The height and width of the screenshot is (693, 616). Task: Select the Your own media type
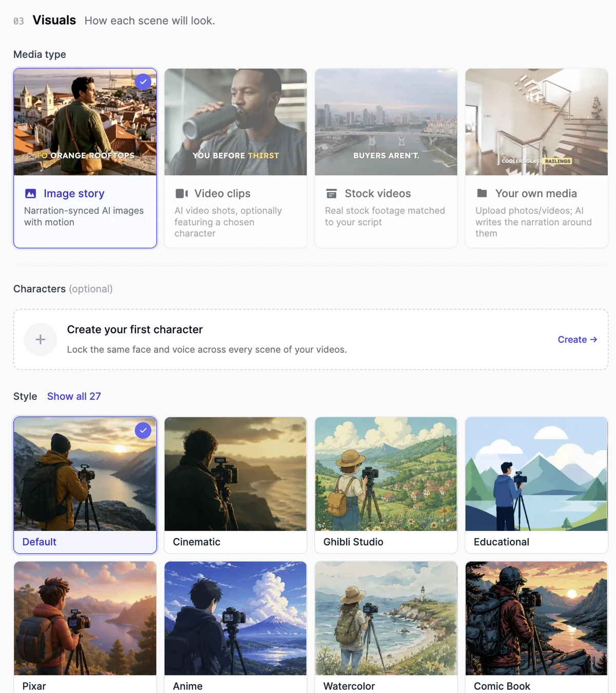point(536,158)
